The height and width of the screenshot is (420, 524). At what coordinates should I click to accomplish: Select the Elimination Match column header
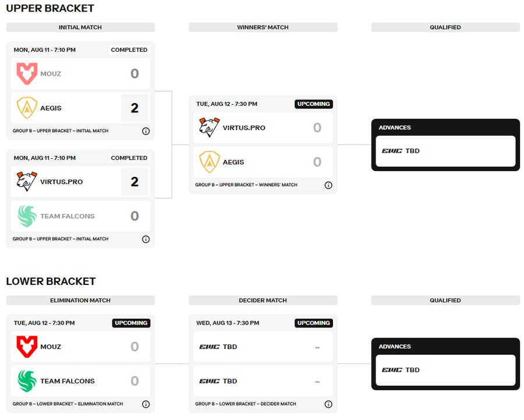pos(80,301)
